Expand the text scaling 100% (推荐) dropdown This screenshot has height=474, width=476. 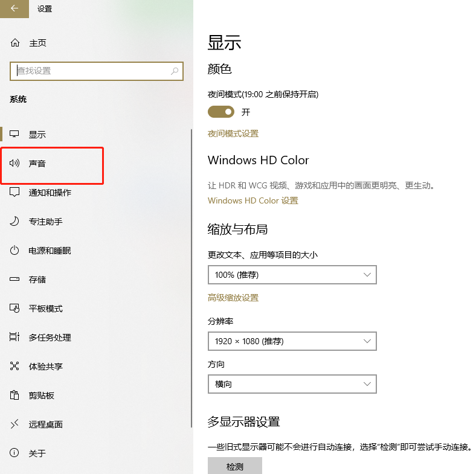[x=292, y=275]
